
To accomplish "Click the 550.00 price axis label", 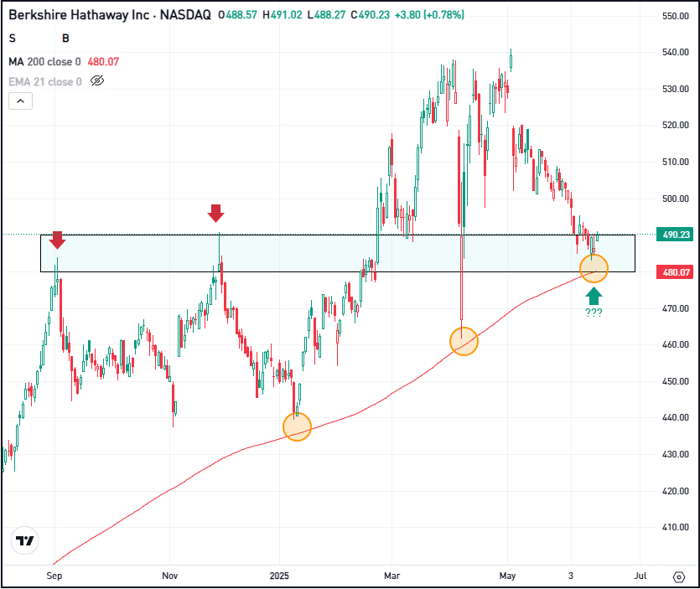I will tap(676, 16).
